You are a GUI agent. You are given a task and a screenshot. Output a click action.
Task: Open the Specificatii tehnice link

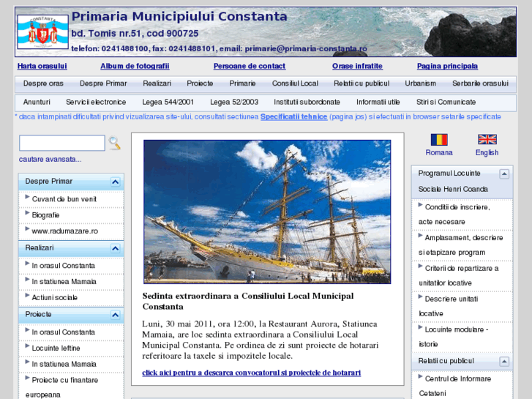coord(294,117)
